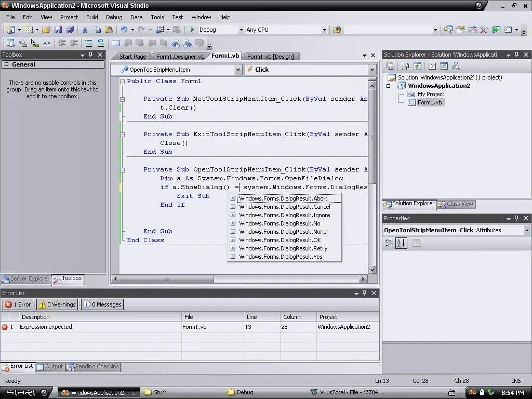Viewport: 532px width, 399px height.
Task: Collapse the Public Class Form1 code region
Action: point(122,82)
